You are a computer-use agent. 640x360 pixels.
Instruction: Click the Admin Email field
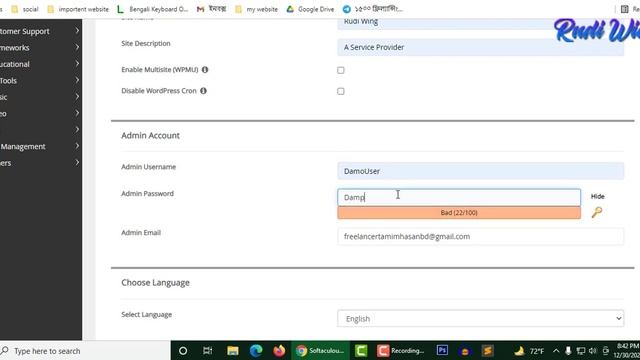tap(480, 236)
